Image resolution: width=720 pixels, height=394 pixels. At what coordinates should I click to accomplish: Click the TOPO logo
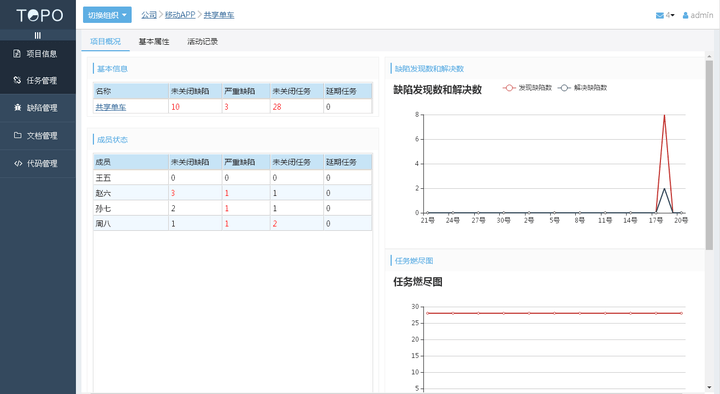(39, 16)
